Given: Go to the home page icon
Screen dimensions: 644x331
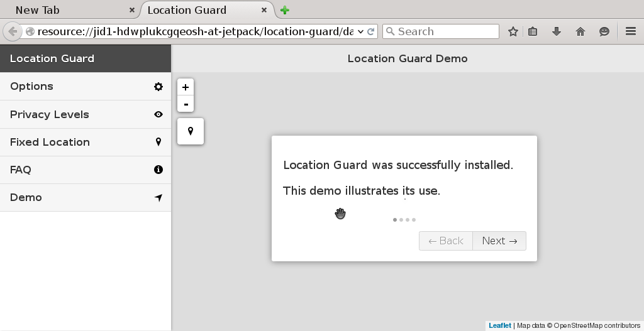Looking at the screenshot, I should [580, 31].
